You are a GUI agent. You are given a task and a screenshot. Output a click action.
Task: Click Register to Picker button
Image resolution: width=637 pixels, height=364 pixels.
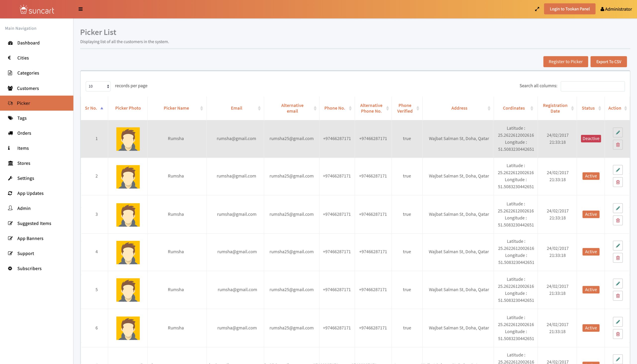pos(566,61)
